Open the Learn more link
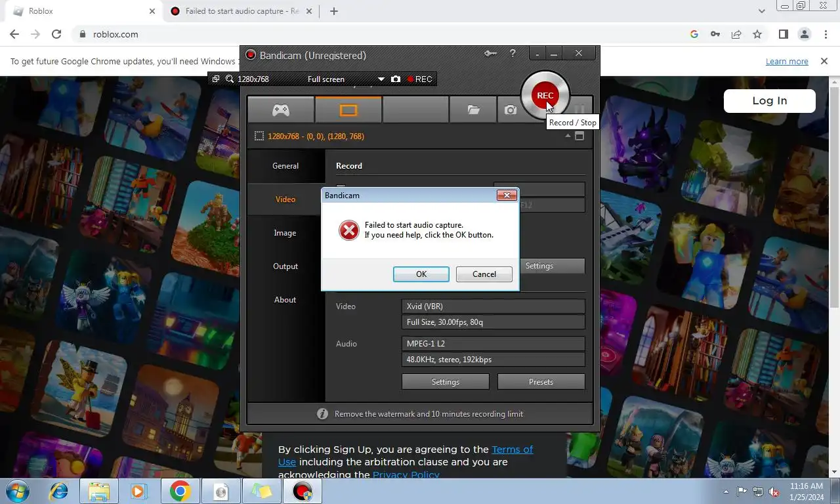The image size is (840, 504). (787, 61)
